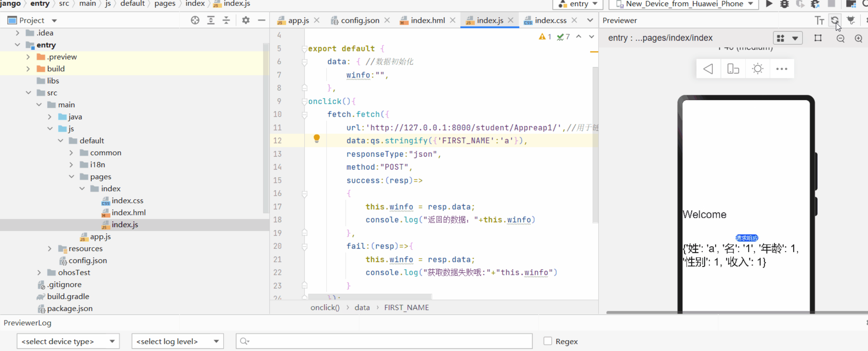The image size is (868, 351).
Task: Close the app.js tab
Action: 316,20
